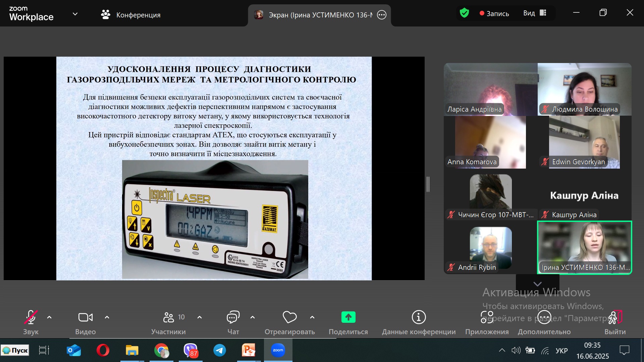
Task: Expand reactions options arrow beside Отреагировать
Action: (312, 317)
